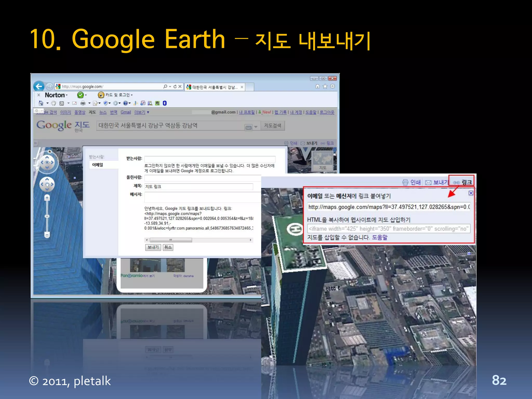Click the map zoom slider handle
532x399 pixels.
click(47, 216)
